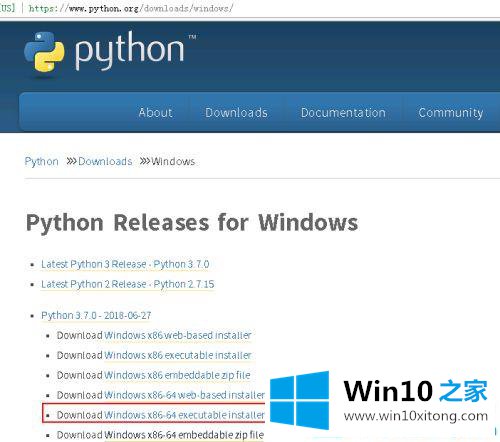Click the Python Releases for Windows heading

(x=192, y=223)
